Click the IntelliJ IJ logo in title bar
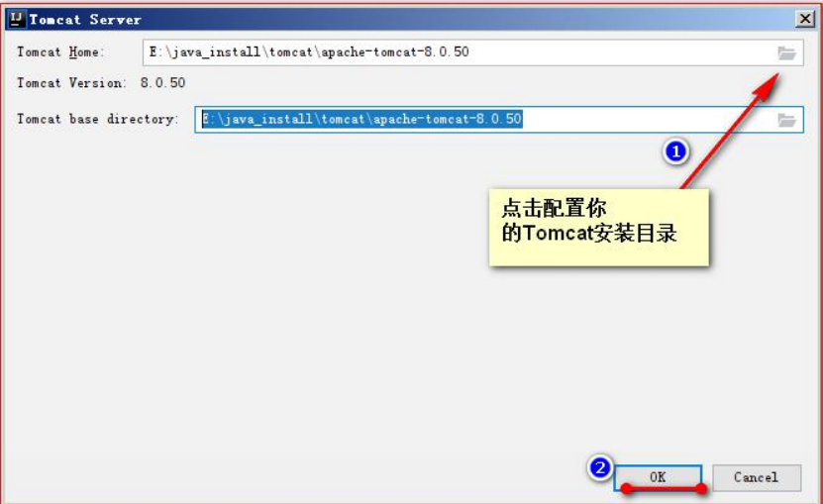 click(x=16, y=19)
